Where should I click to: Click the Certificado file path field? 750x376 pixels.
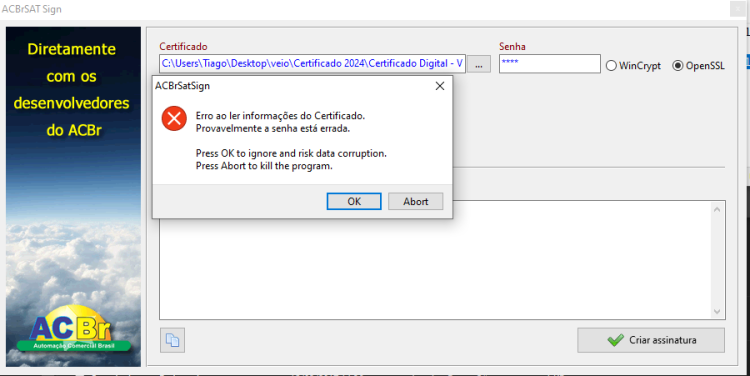point(312,64)
